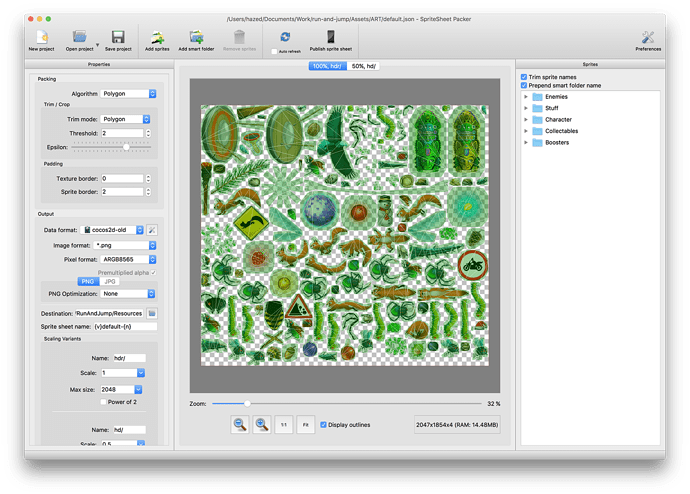Click the 2047x1854x4 RAM info label
Image resolution: width=690 pixels, height=494 pixels.
coord(457,425)
